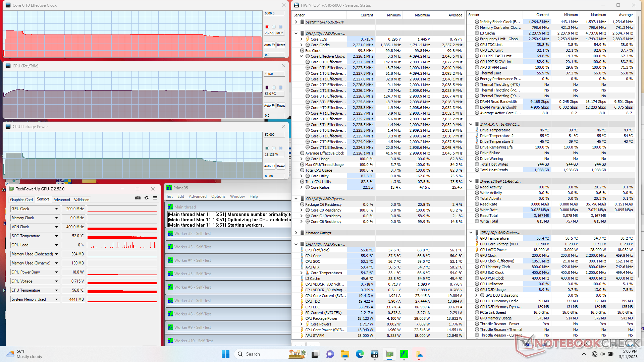The width and height of the screenshot is (644, 362).
Task: Open Microsoft Edge from the taskbar
Action: point(360,354)
